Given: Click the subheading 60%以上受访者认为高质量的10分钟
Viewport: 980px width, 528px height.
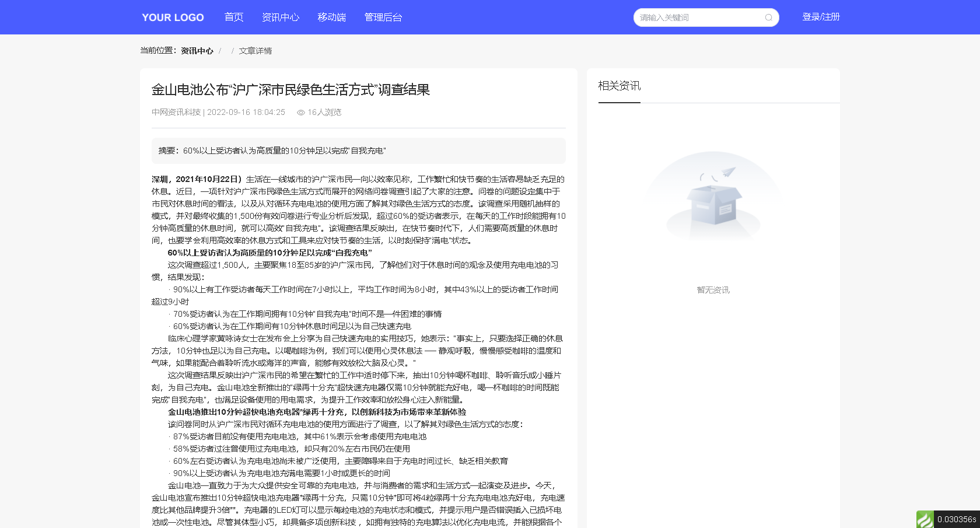Looking at the screenshot, I should coord(269,253).
